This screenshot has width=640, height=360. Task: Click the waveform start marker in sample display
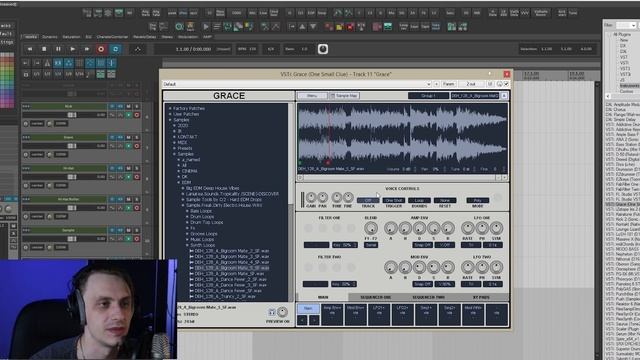[300, 163]
